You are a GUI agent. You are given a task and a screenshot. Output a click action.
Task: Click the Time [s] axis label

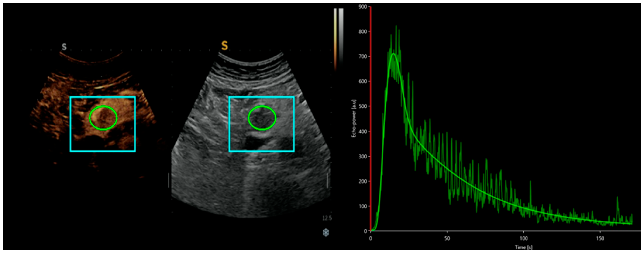523,247
